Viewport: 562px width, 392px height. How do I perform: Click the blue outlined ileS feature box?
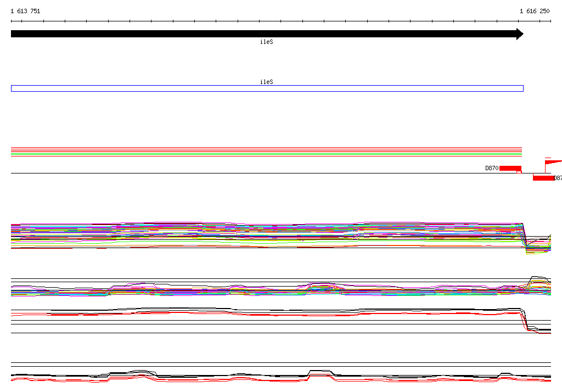267,88
